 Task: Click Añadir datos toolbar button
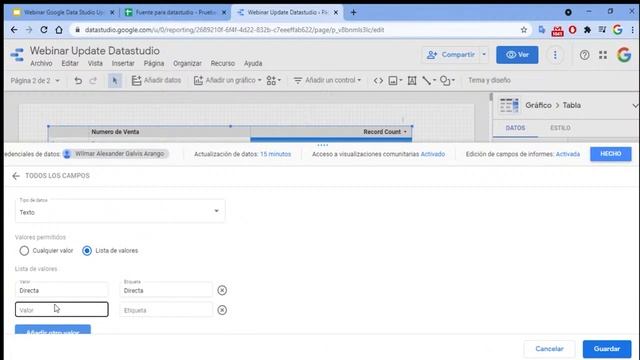(x=156, y=80)
